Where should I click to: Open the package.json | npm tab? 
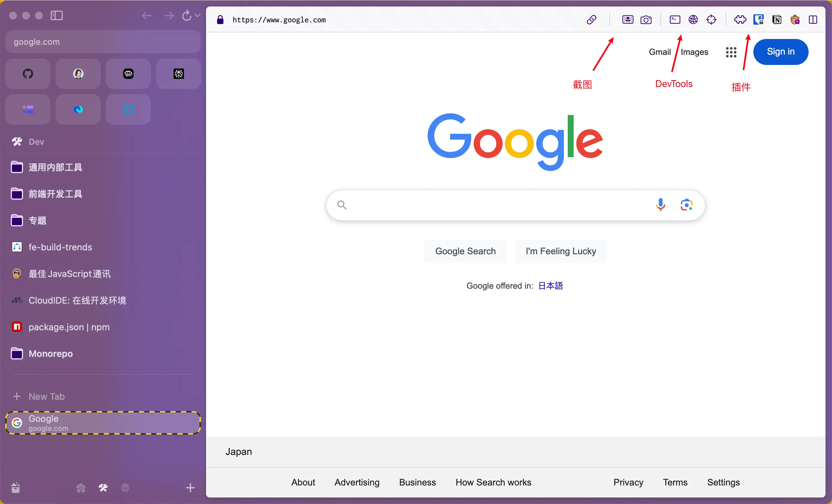(69, 327)
